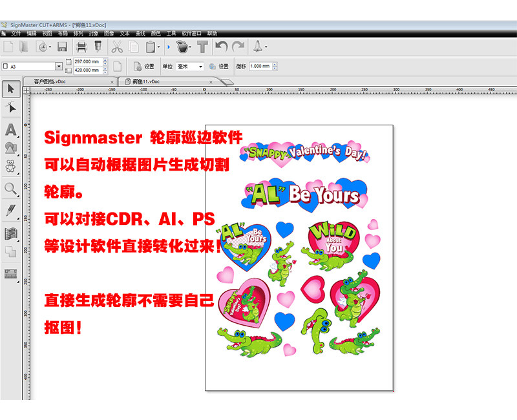Click the Print icon
This screenshot has height=420, width=517.
pyautogui.click(x=81, y=47)
